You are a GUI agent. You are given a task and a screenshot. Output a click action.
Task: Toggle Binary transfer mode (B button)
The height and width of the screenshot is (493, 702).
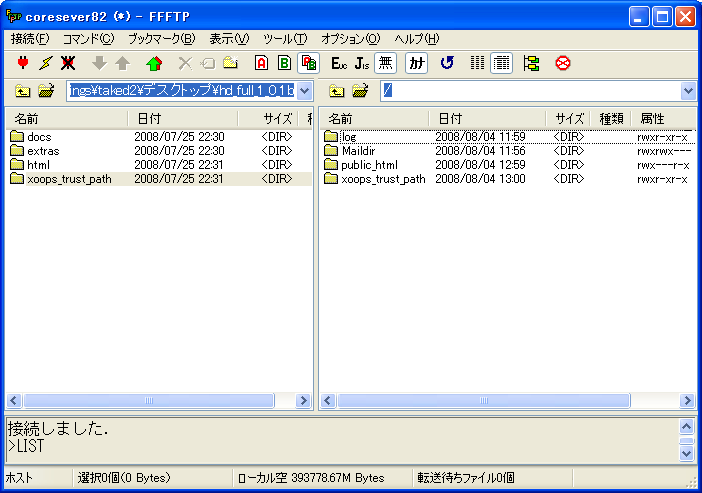285,63
